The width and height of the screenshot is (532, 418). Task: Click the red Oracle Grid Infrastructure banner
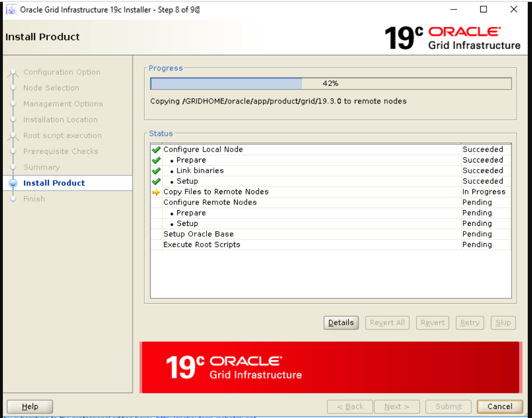[x=331, y=367]
